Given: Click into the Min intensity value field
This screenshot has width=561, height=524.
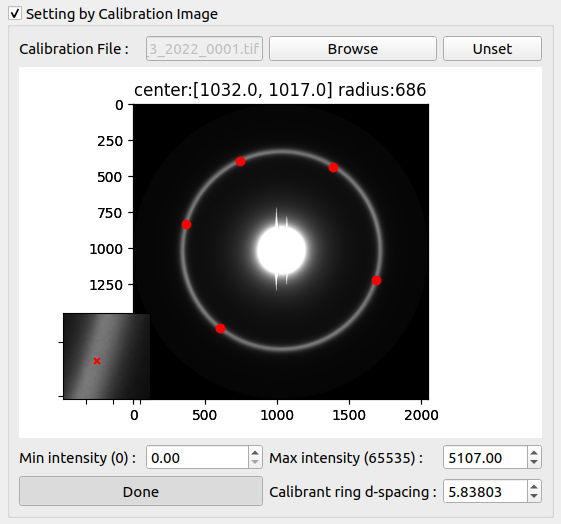Looking at the screenshot, I should pyautogui.click(x=198, y=457).
